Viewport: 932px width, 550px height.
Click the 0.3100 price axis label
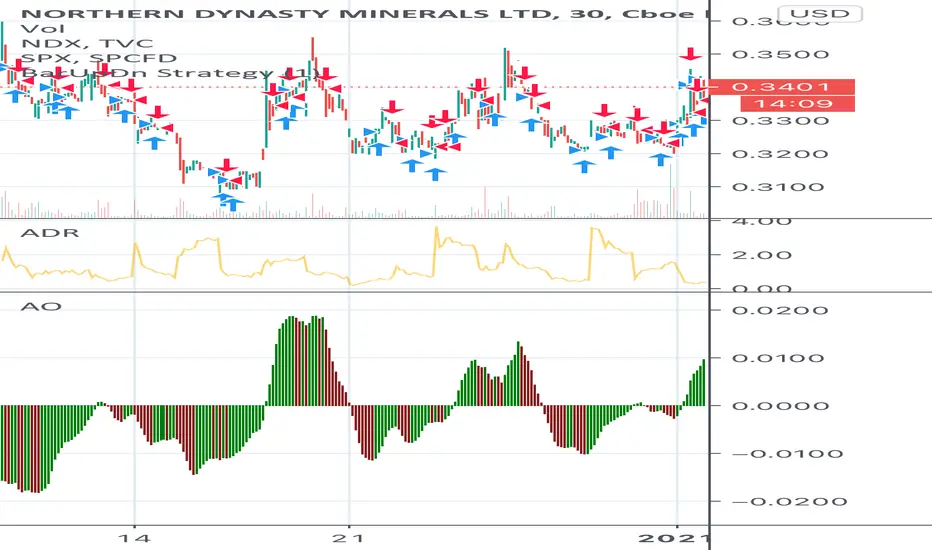[x=778, y=187]
